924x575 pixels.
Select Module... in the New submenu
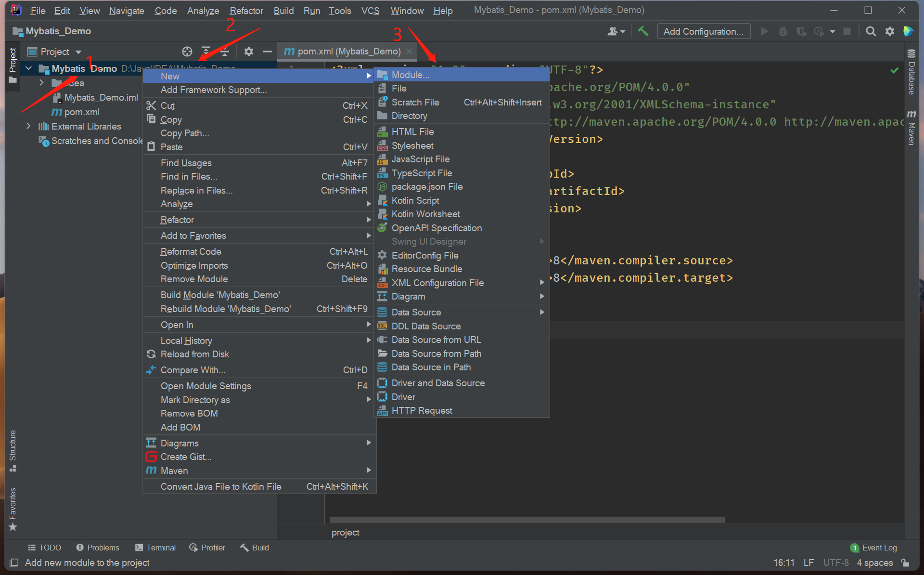411,75
